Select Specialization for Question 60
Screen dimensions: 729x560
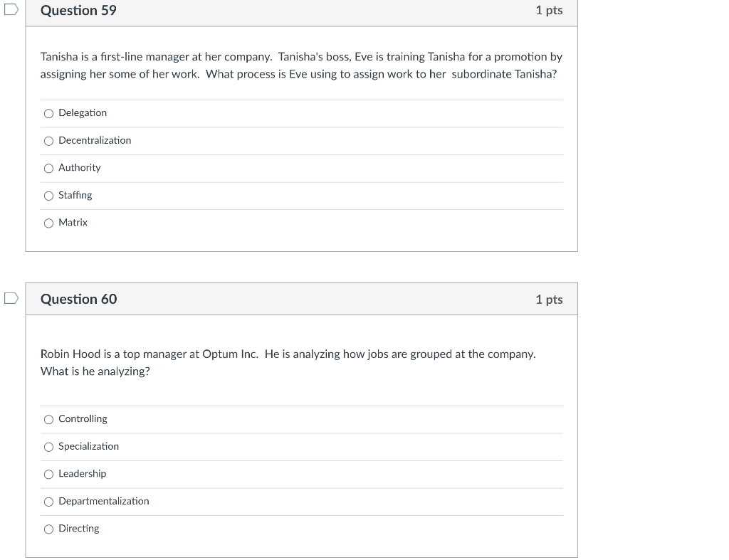(x=48, y=447)
